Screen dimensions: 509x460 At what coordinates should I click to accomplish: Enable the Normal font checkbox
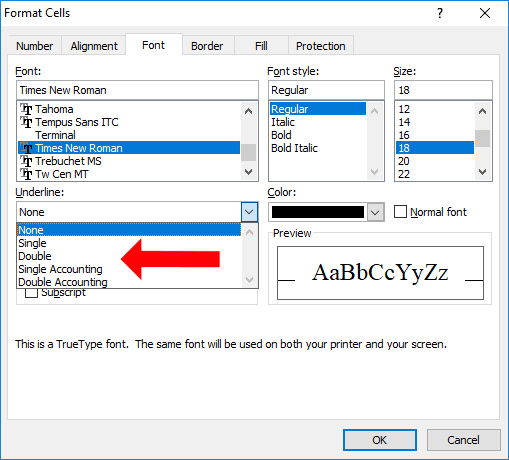(400, 212)
